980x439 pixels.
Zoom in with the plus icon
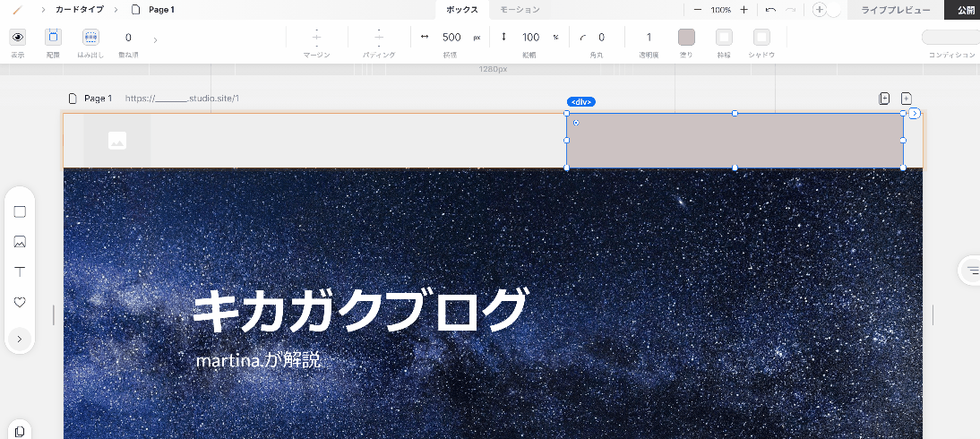point(744,10)
